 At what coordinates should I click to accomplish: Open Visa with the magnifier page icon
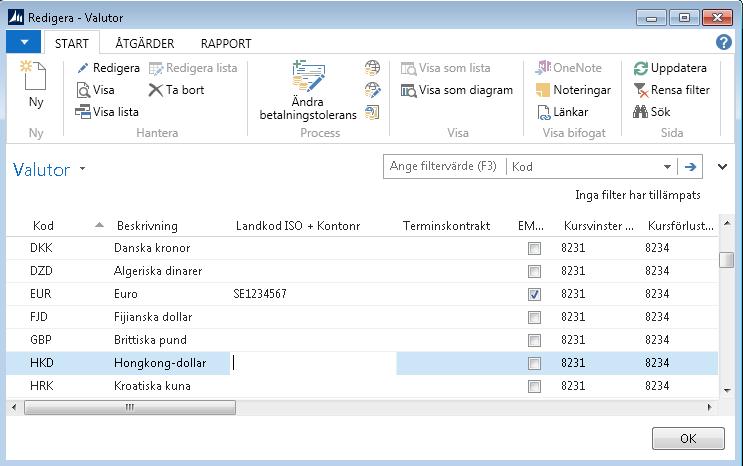pyautogui.click(x=95, y=90)
